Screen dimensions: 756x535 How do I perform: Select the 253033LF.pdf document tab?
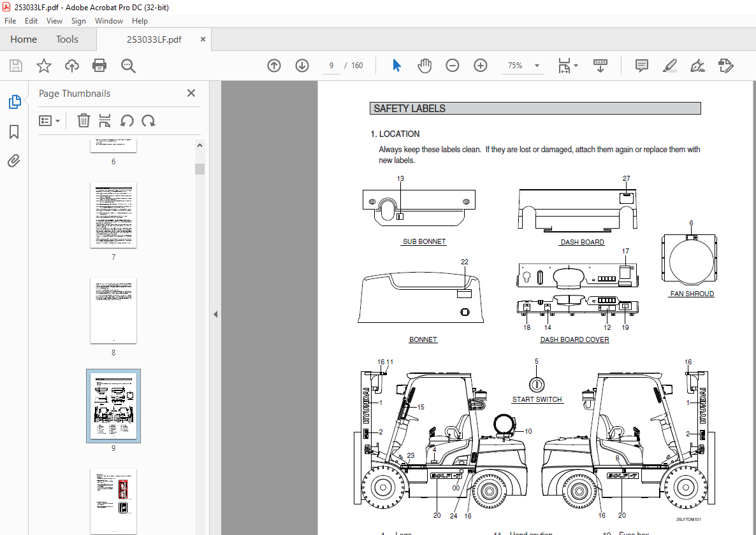tap(154, 39)
